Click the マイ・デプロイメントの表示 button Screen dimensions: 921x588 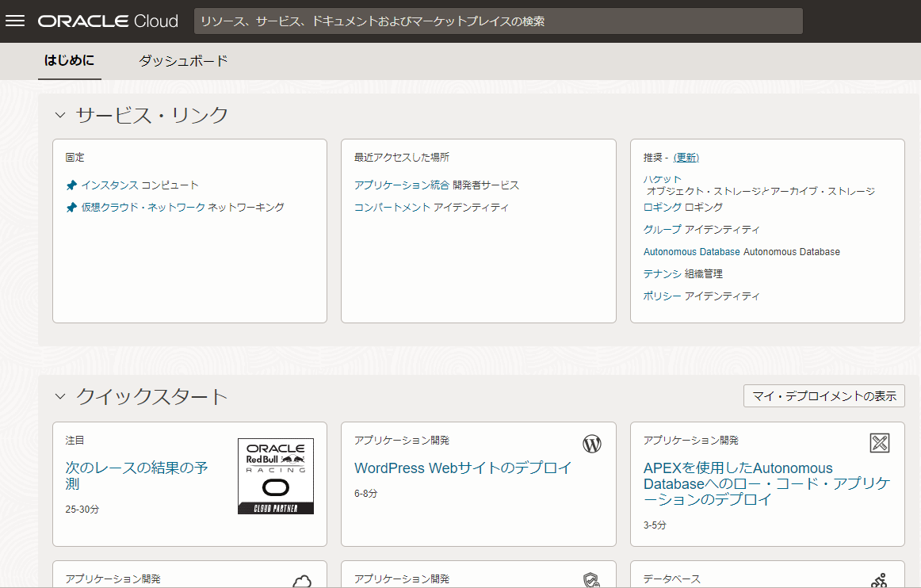(x=824, y=396)
